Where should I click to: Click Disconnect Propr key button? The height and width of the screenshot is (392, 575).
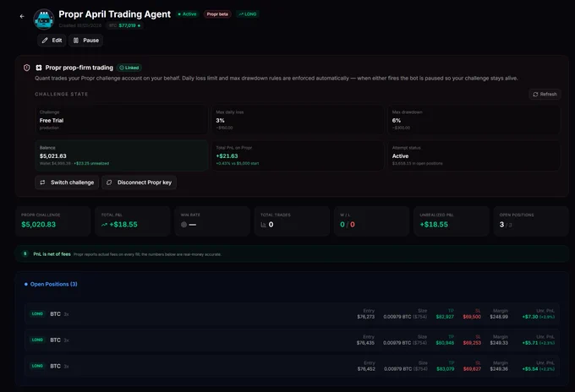(x=139, y=182)
